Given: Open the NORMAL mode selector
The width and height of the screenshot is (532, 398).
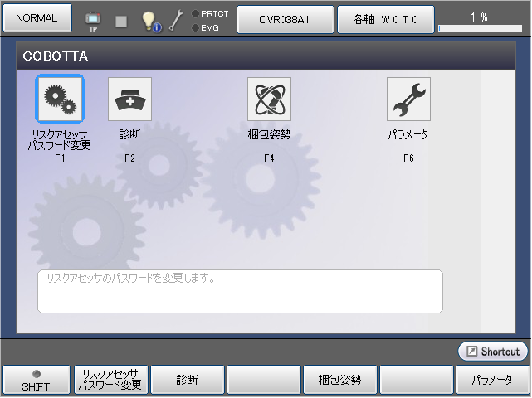Looking at the screenshot, I should point(37,18).
